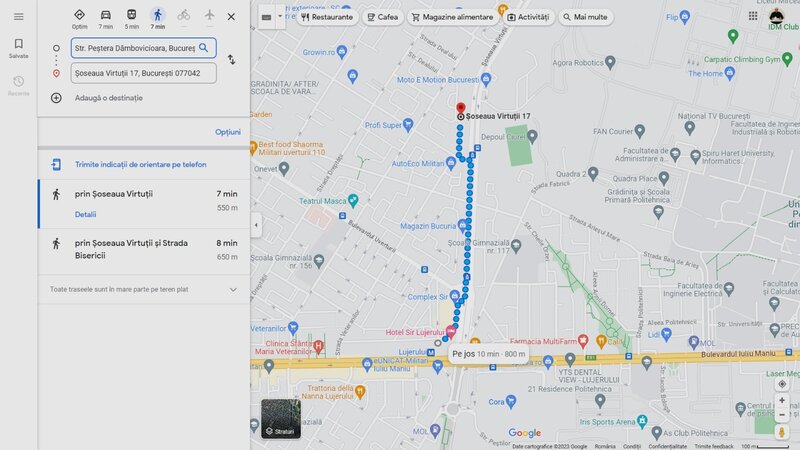Screen dimensions: 800x450
Task: Filter map by Restaurante
Action: pyautogui.click(x=327, y=17)
